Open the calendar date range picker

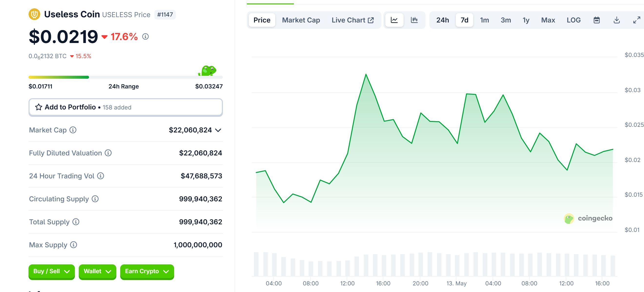coord(597,20)
